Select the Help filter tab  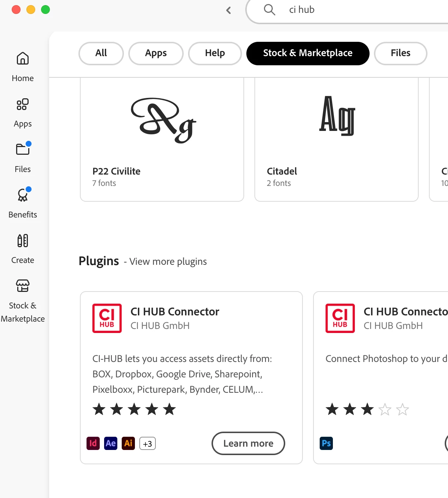[215, 53]
